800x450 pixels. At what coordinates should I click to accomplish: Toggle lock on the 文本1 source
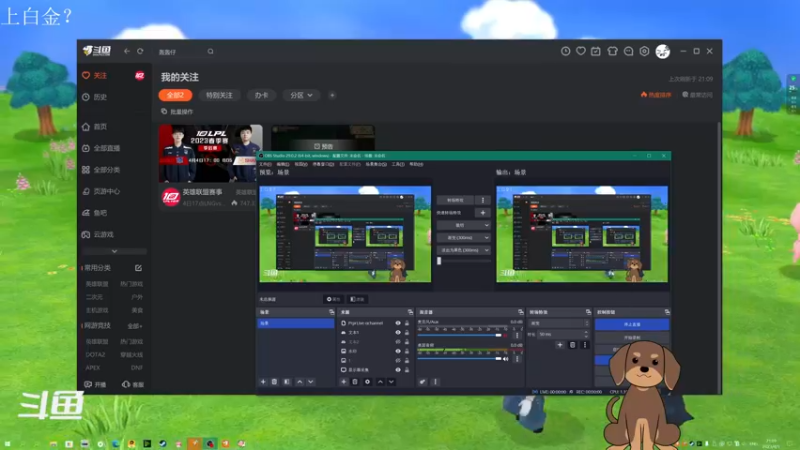click(x=407, y=332)
